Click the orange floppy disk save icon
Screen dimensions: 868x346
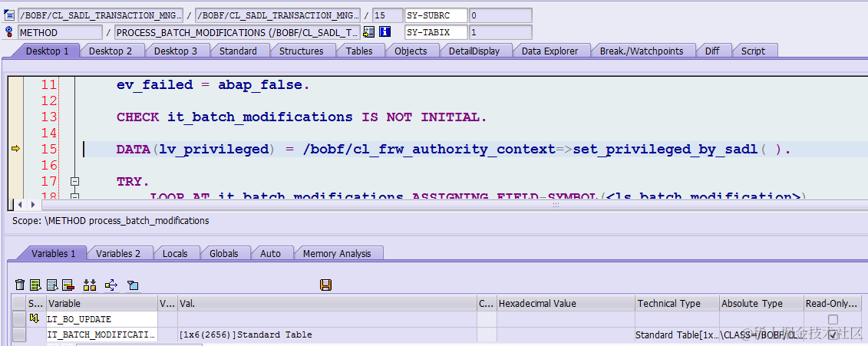(325, 285)
